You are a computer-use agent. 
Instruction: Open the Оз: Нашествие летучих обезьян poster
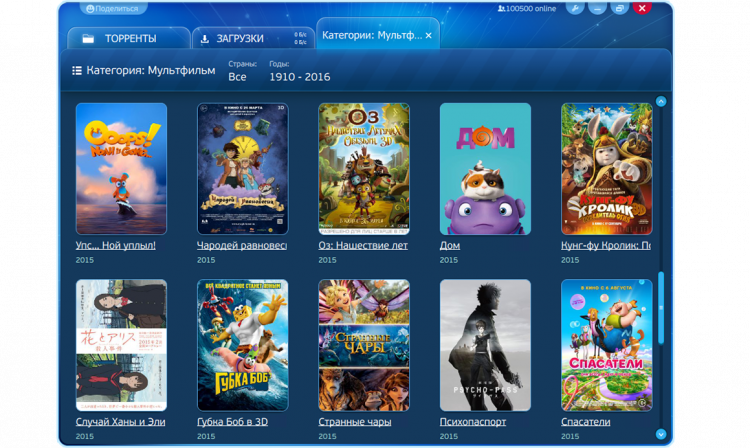364,169
